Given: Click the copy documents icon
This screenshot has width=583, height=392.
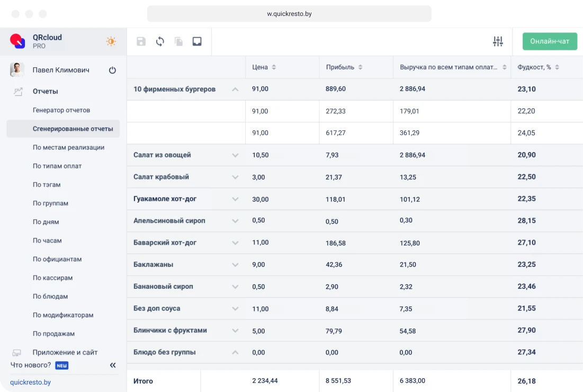Looking at the screenshot, I should tap(179, 41).
